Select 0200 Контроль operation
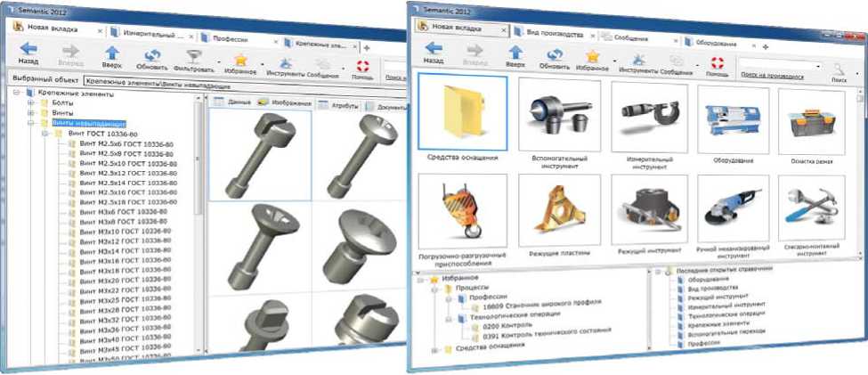This screenshot has height=375, width=868. (507, 326)
